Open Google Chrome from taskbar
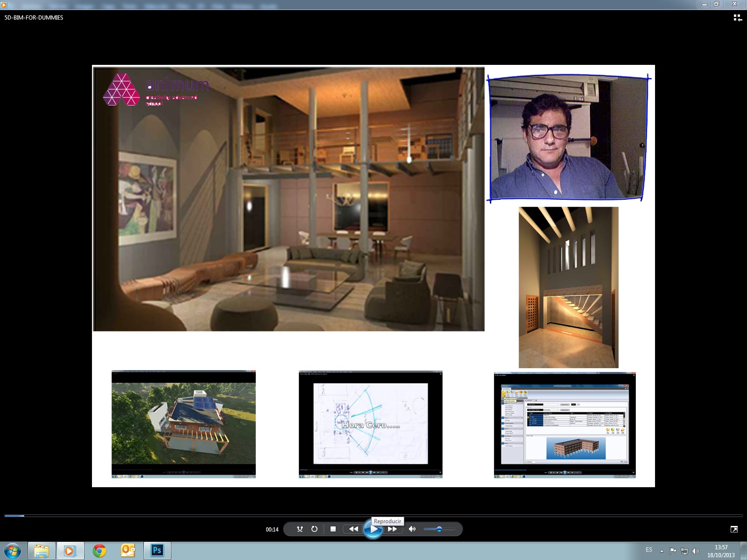 coord(99,551)
